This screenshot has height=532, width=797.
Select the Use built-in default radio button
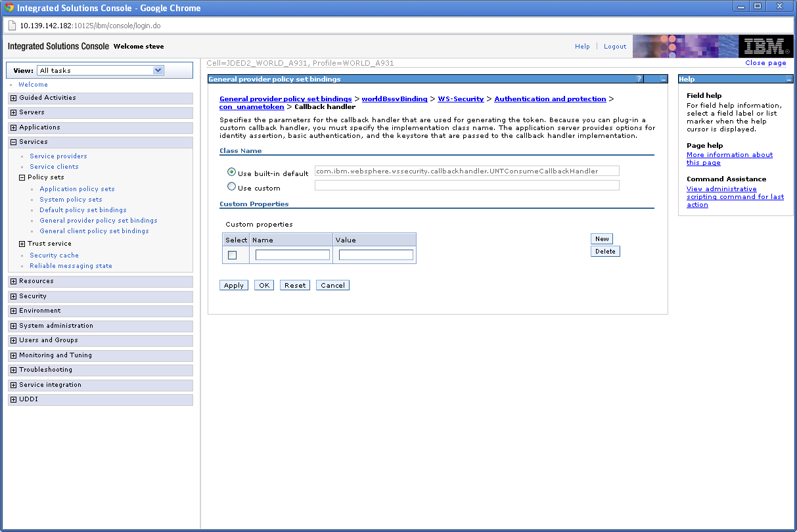tap(231, 172)
